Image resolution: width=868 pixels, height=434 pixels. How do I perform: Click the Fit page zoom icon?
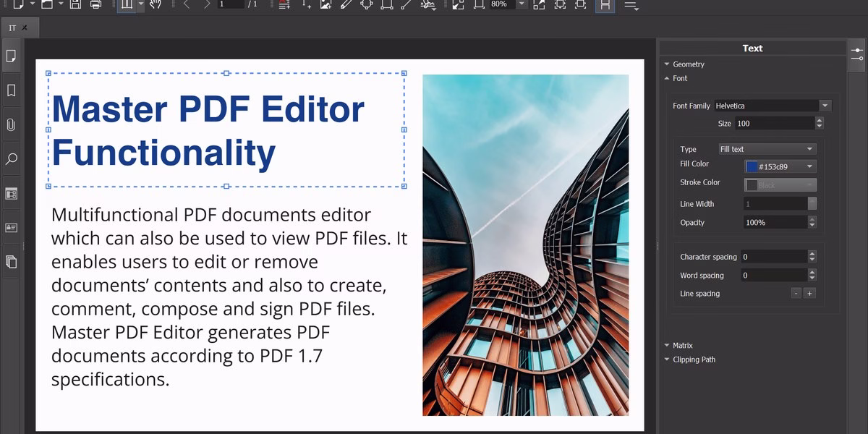click(458, 5)
